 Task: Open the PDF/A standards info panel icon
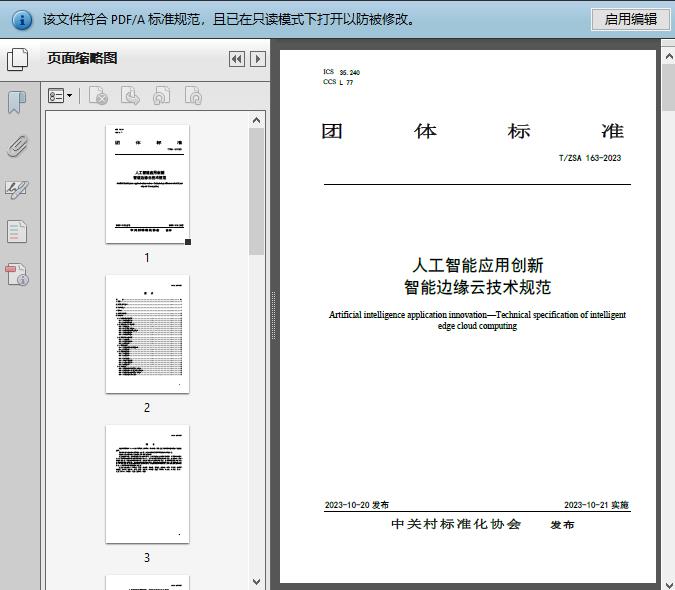pyautogui.click(x=17, y=275)
